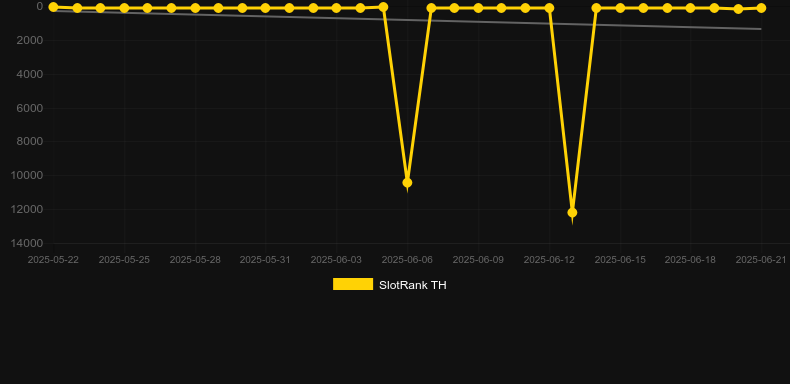This screenshot has width=790, height=384.
Task: Click the point right after the second dip
Action: pos(596,8)
